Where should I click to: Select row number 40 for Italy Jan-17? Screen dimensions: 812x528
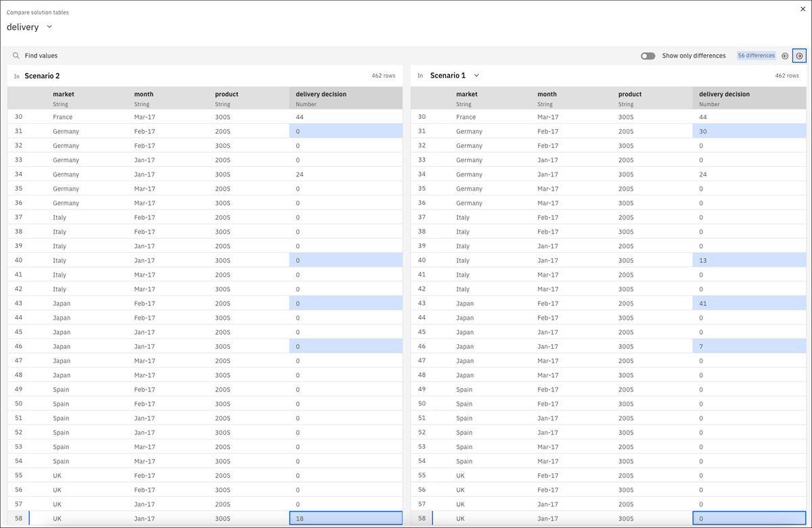click(17, 260)
